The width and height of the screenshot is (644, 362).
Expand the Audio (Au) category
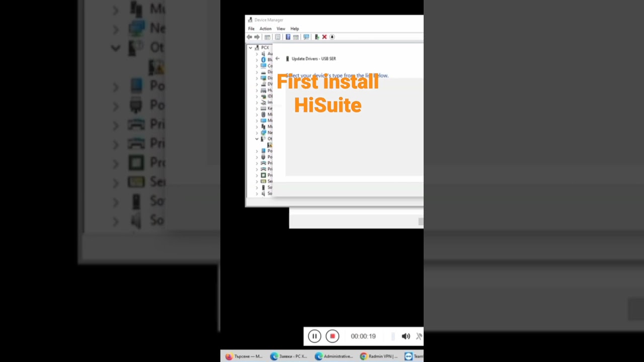257,53
